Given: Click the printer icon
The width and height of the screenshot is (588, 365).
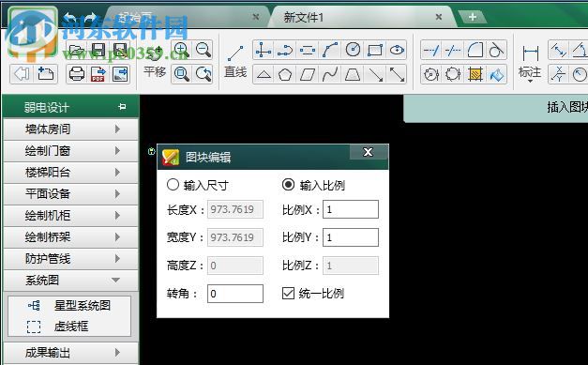Looking at the screenshot, I should [77, 74].
